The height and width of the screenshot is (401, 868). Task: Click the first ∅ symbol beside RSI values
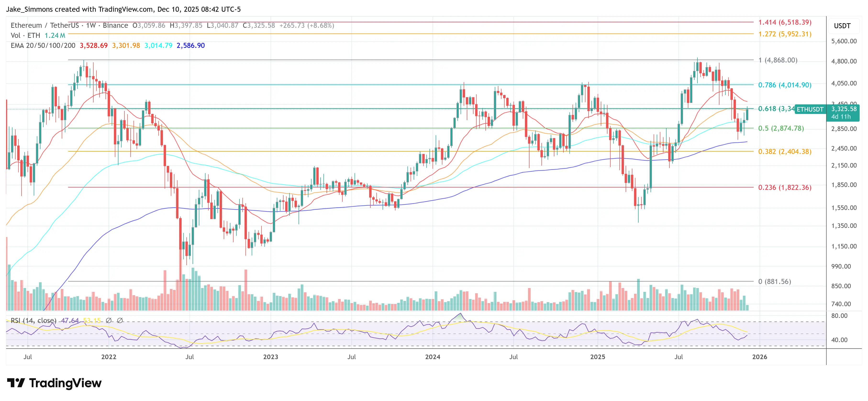point(109,320)
